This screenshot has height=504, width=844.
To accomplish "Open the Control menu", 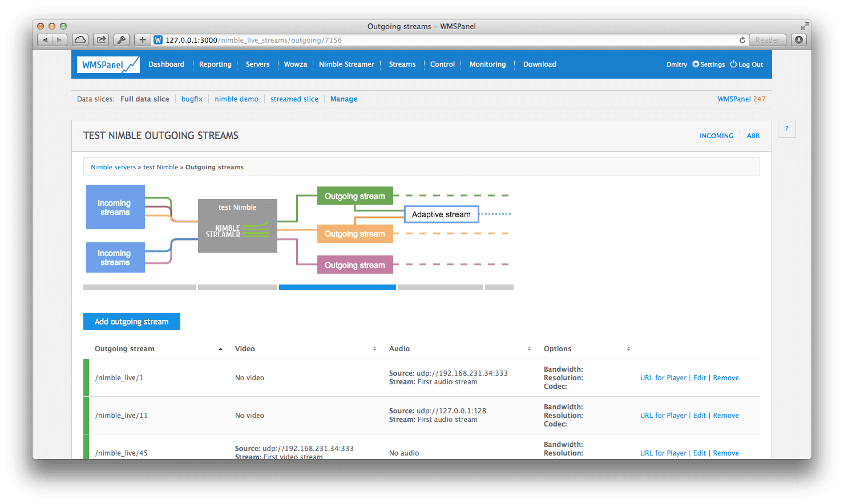I will coord(442,64).
